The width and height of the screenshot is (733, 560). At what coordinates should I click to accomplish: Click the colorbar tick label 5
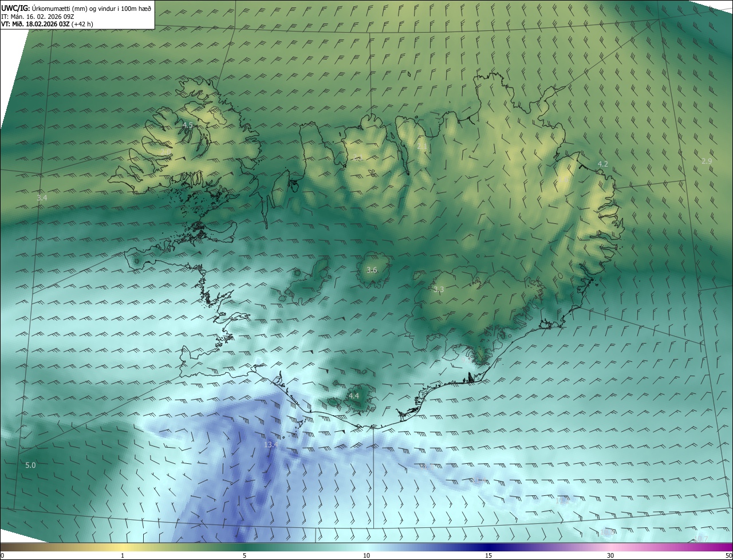(245, 555)
